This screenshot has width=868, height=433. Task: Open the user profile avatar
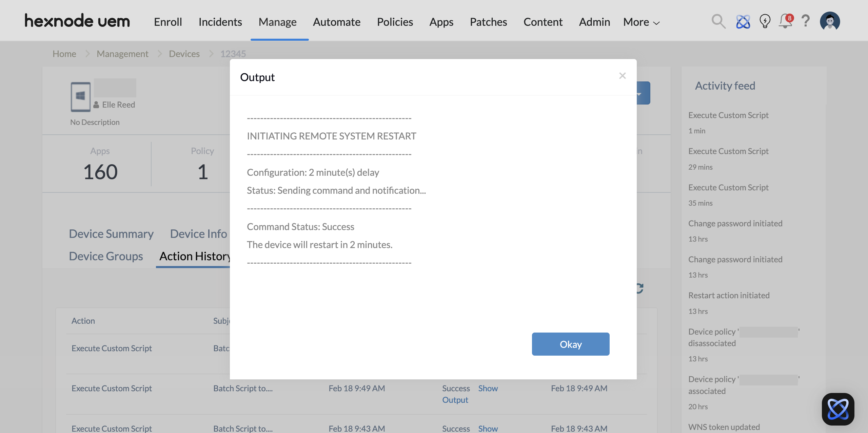click(830, 21)
